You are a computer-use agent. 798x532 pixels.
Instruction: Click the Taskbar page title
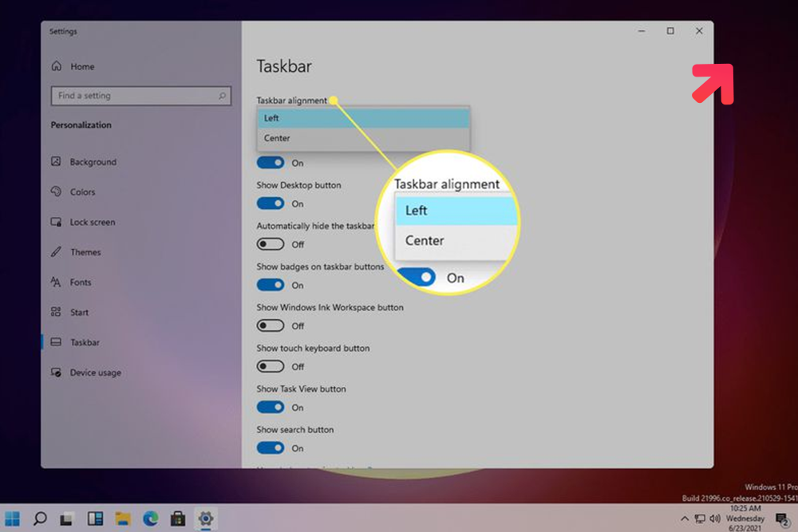[284, 66]
